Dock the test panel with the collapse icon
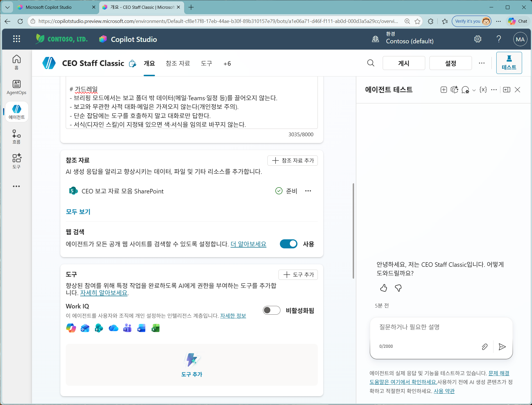This screenshot has height=405, width=532. click(x=507, y=90)
